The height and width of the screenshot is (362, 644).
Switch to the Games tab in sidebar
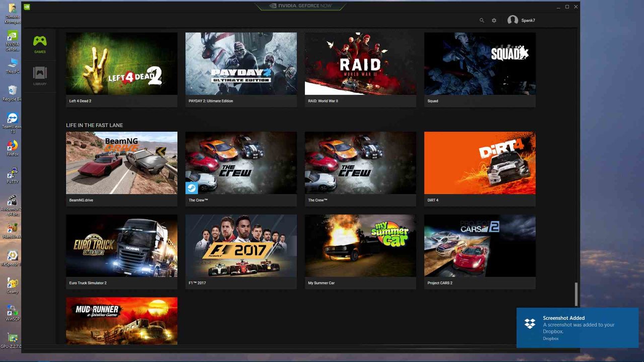(40, 44)
